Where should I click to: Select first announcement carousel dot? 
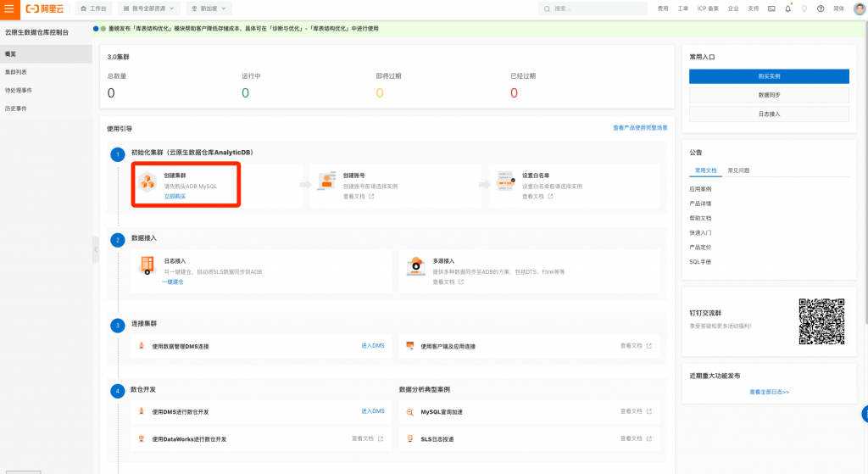[96, 29]
